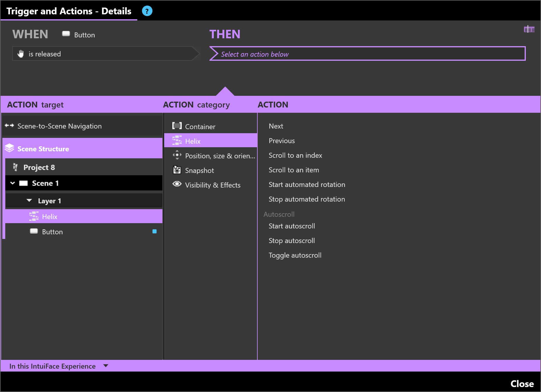Viewport: 541px width, 392px height.
Task: Click the blue help question mark icon
Action: [x=147, y=11]
